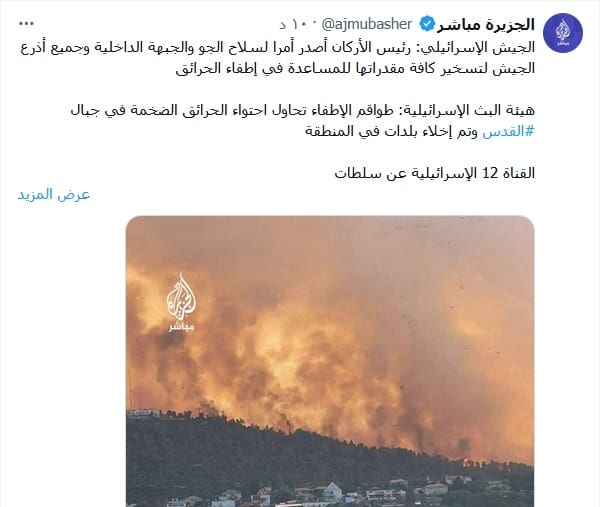Open the three-dot tweet options menu
The width and height of the screenshot is (600, 507).
[x=26, y=24]
